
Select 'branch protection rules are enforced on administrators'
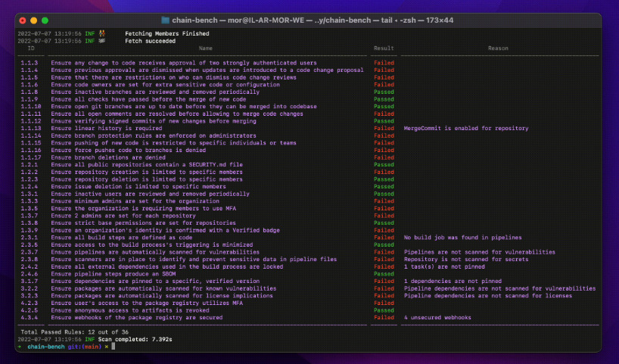click(x=166, y=135)
